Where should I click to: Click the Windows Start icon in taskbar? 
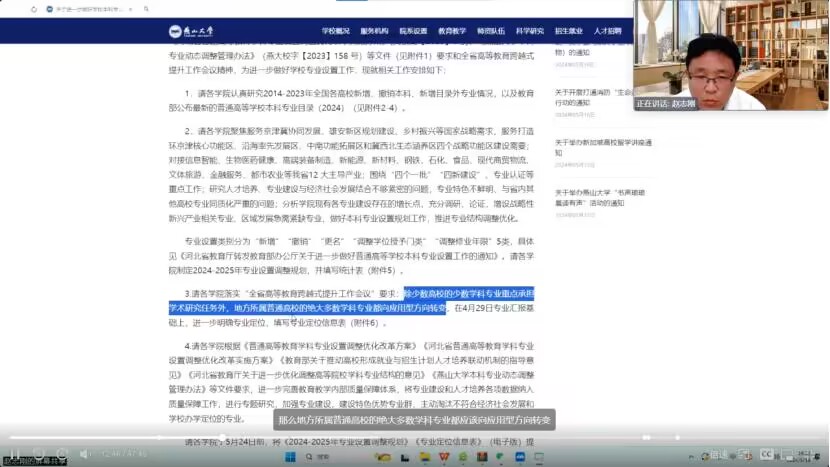[287, 456]
